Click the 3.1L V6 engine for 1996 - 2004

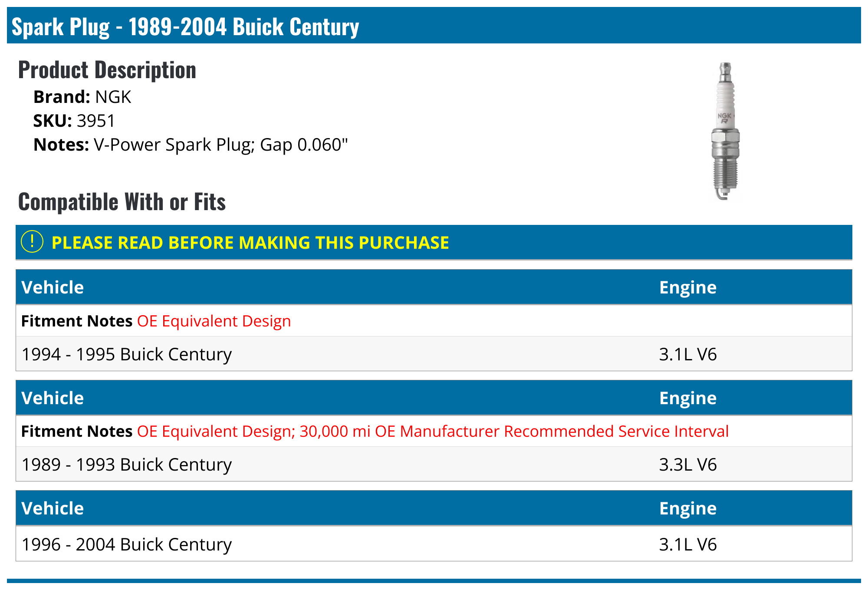coord(688,544)
